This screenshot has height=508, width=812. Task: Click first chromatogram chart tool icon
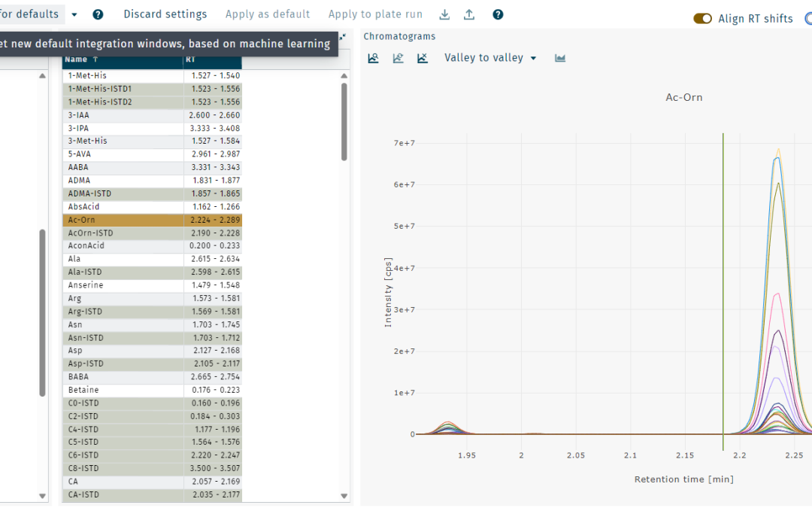(x=373, y=59)
